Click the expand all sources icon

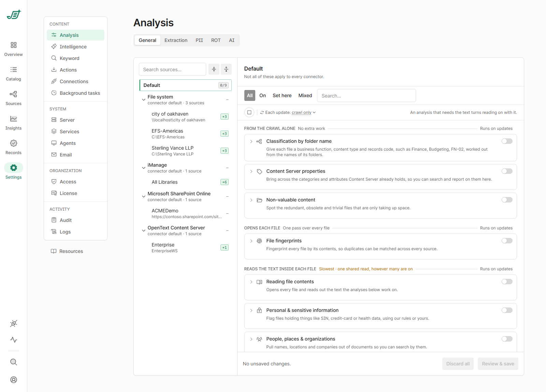tap(226, 69)
